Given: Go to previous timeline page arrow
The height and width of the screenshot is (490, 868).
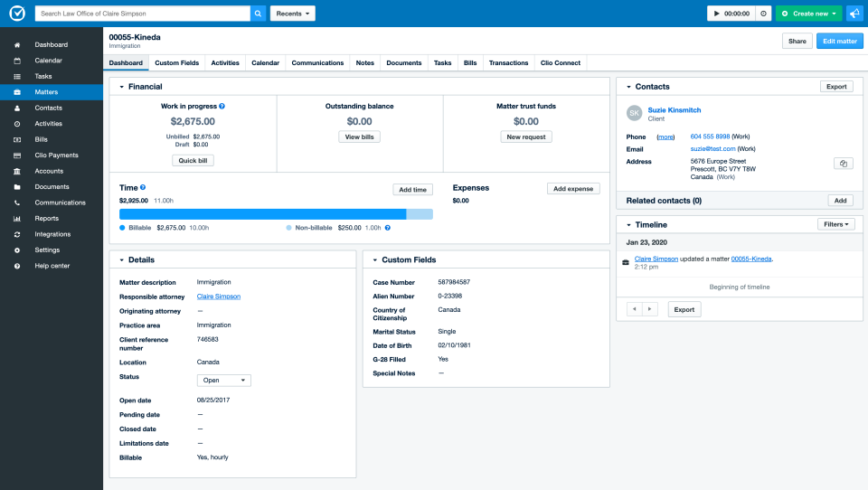Looking at the screenshot, I should [635, 309].
